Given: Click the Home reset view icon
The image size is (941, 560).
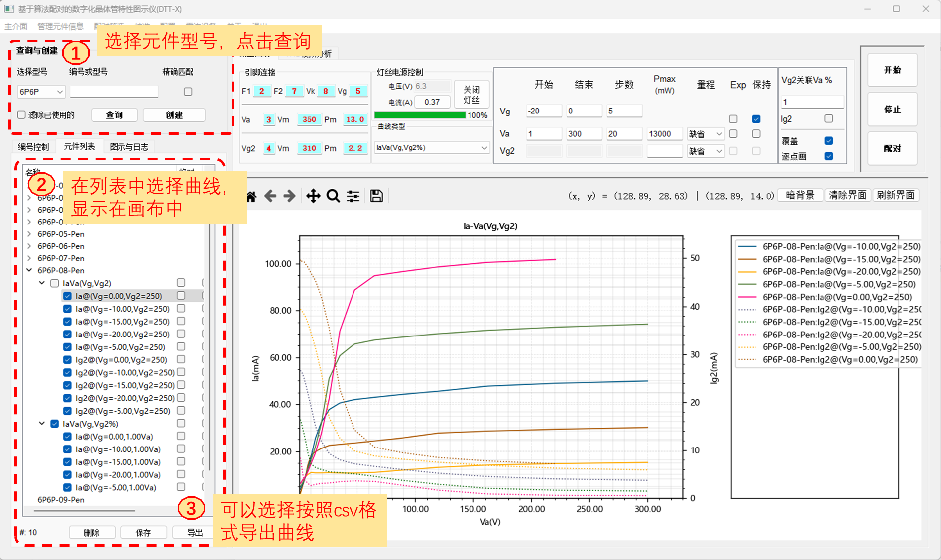Looking at the screenshot, I should [252, 196].
